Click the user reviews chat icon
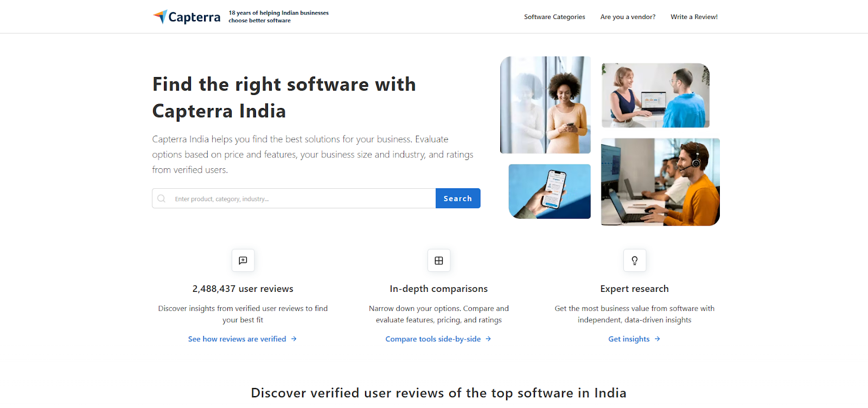868x408 pixels. tap(243, 260)
